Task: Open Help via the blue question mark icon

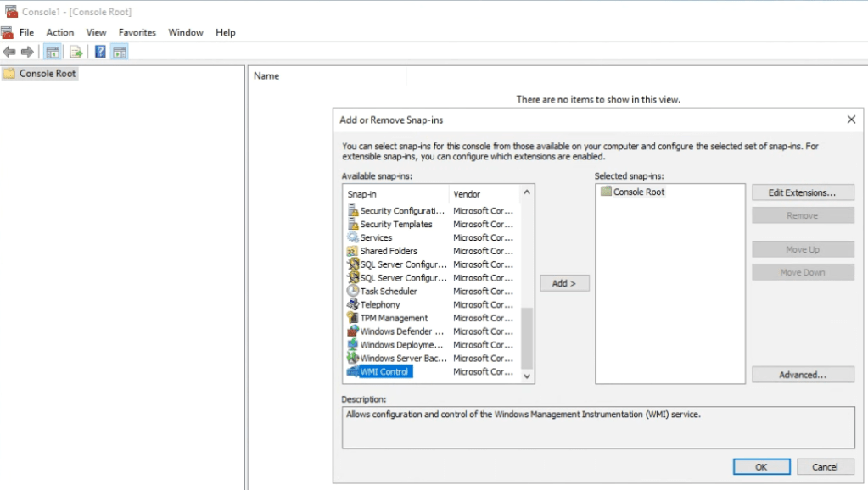Action: point(100,53)
